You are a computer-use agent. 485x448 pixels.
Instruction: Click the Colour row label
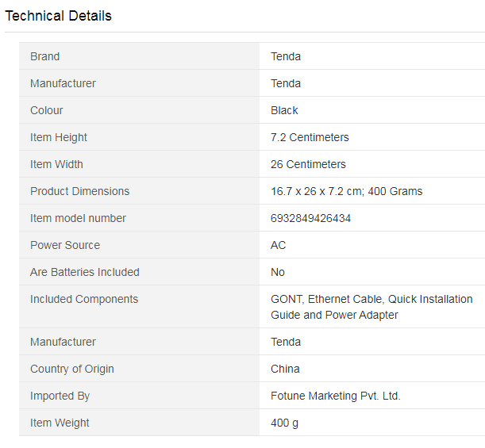(x=46, y=110)
